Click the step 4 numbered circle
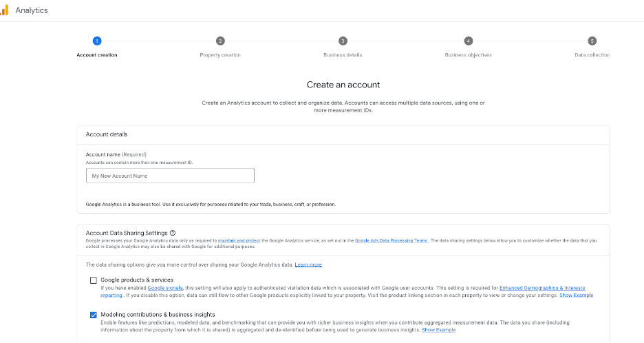The width and height of the screenshot is (644, 343). 468,41
